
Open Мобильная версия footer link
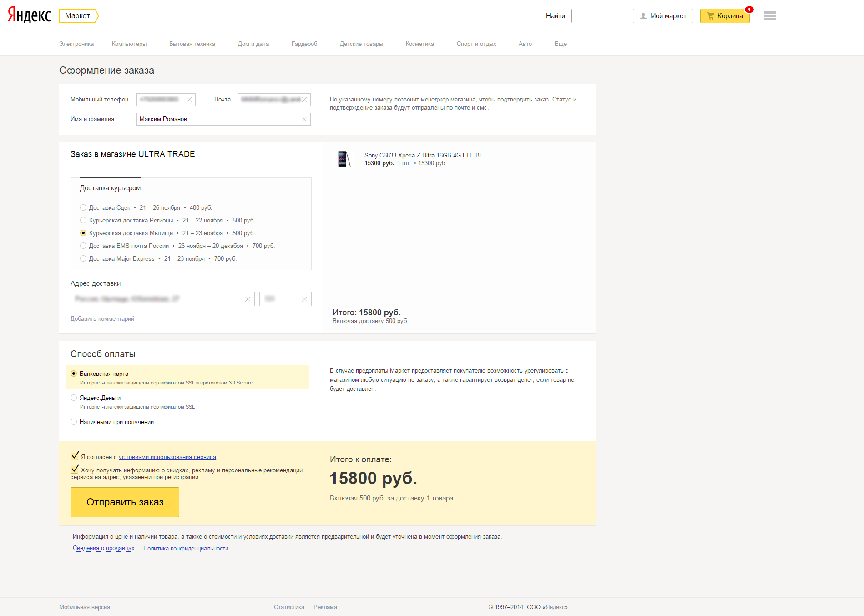[x=85, y=607]
